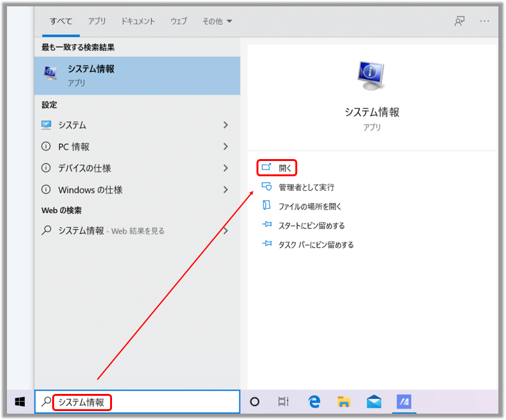Click the pin icon for スタートにピン留めする
506x420 pixels.
267,224
